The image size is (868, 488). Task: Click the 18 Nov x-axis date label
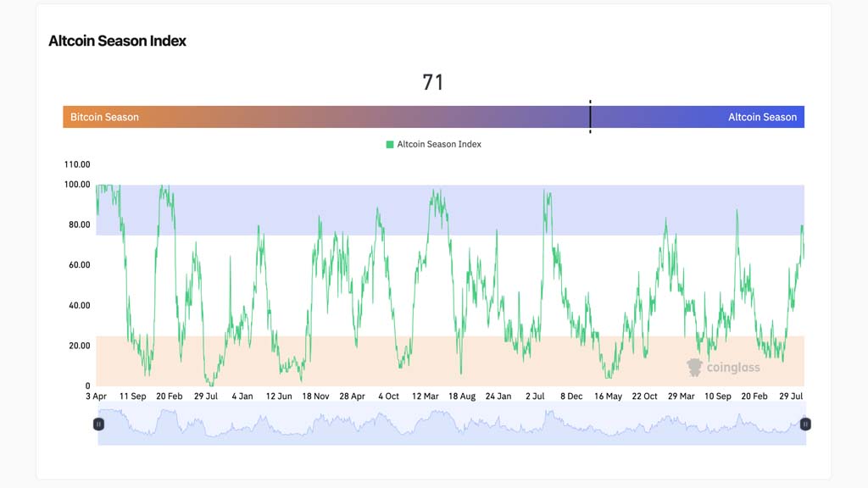pos(315,396)
